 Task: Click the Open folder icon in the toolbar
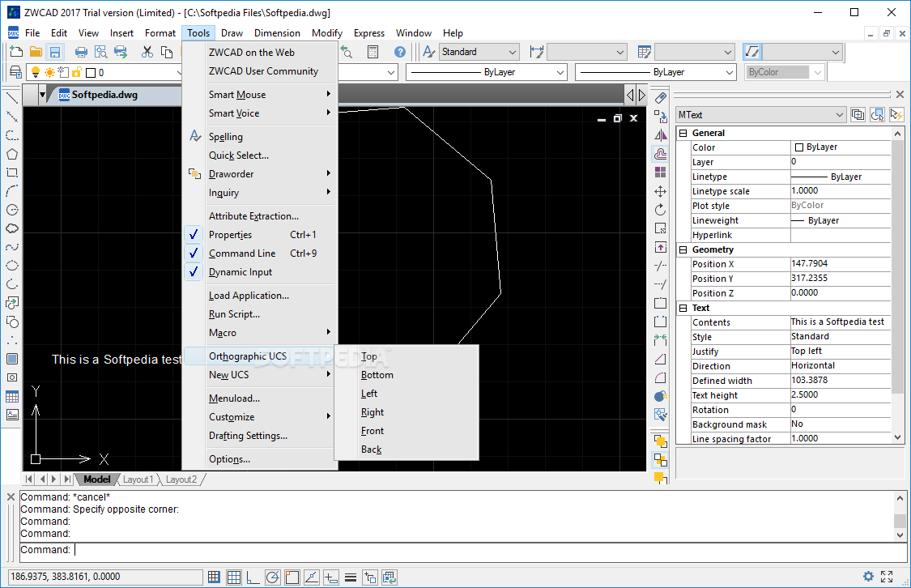tap(36, 52)
